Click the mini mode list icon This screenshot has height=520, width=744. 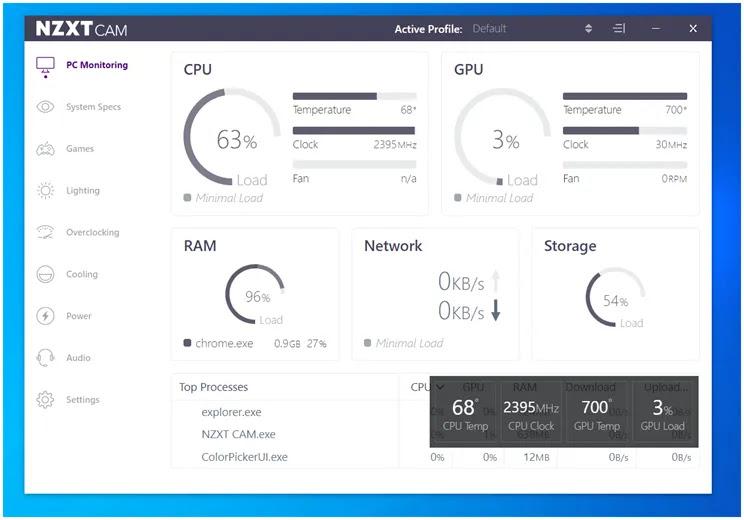pyautogui.click(x=619, y=28)
